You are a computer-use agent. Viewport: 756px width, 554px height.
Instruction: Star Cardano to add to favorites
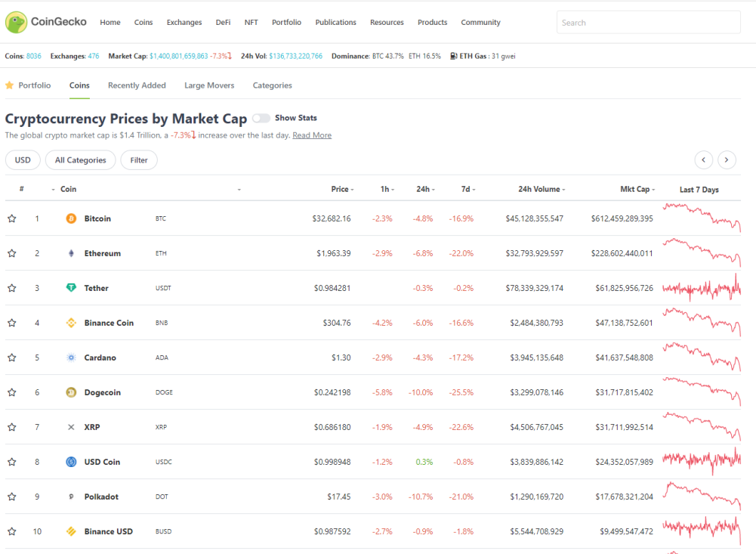coord(12,357)
